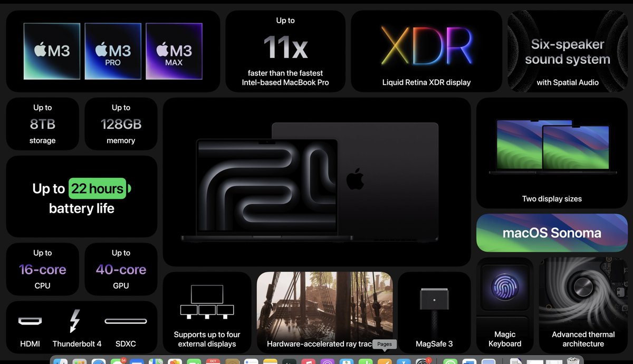Click "Supports up to four external displays" caption
The width and height of the screenshot is (633, 364).
click(x=207, y=339)
